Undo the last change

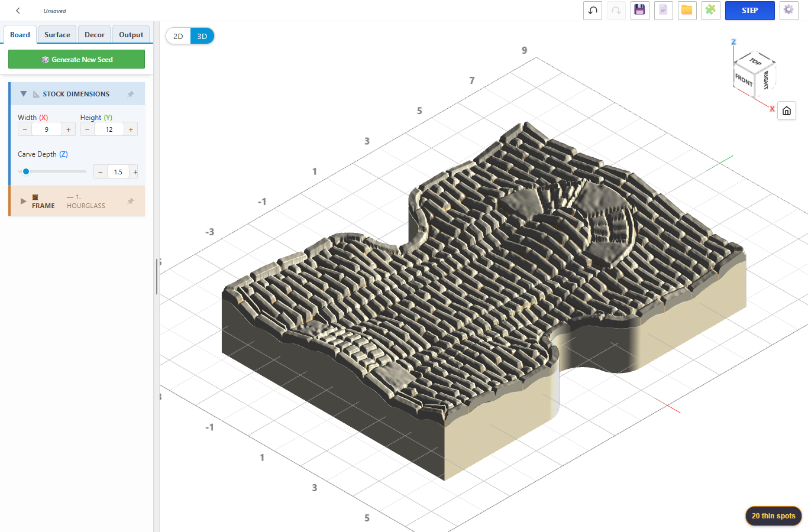point(593,11)
